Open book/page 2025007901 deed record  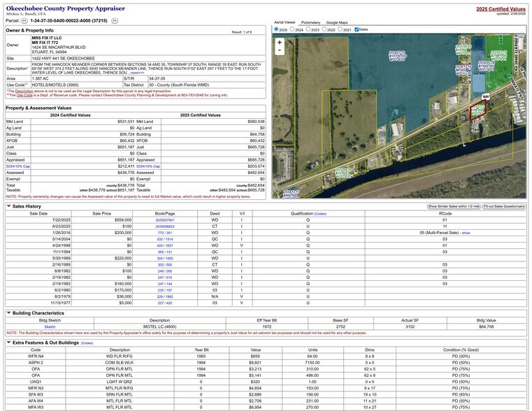click(165, 220)
